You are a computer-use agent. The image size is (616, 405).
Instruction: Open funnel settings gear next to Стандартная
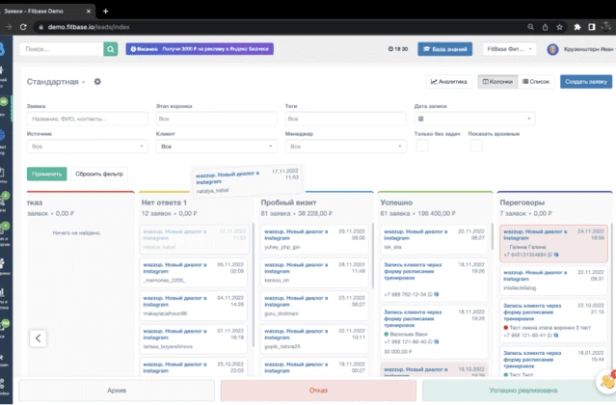click(98, 82)
